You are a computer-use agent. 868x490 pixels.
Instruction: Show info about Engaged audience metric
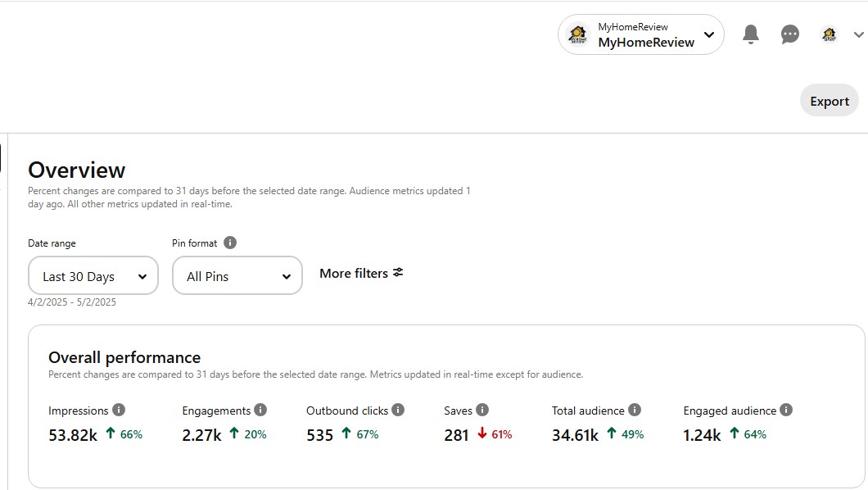tap(786, 410)
